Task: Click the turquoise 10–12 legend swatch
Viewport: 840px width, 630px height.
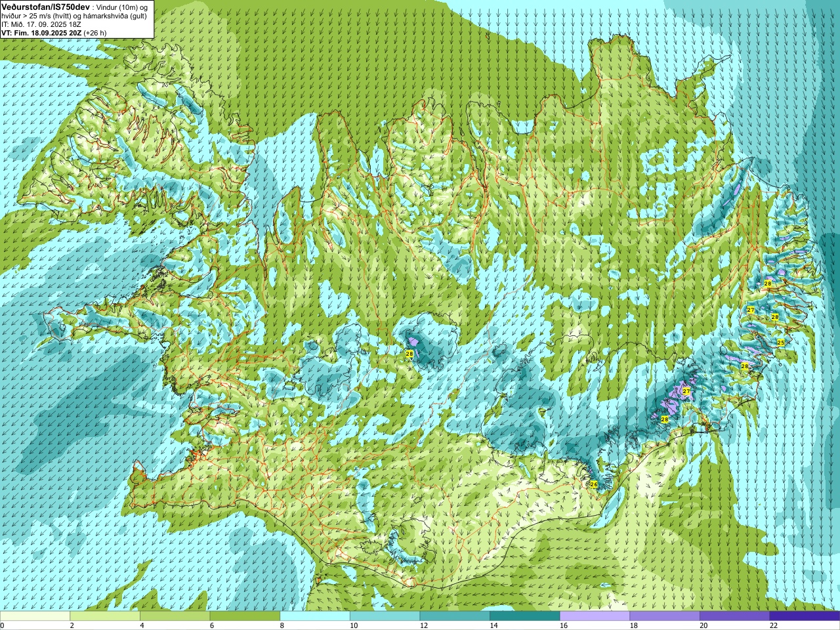Action: pyautogui.click(x=385, y=616)
